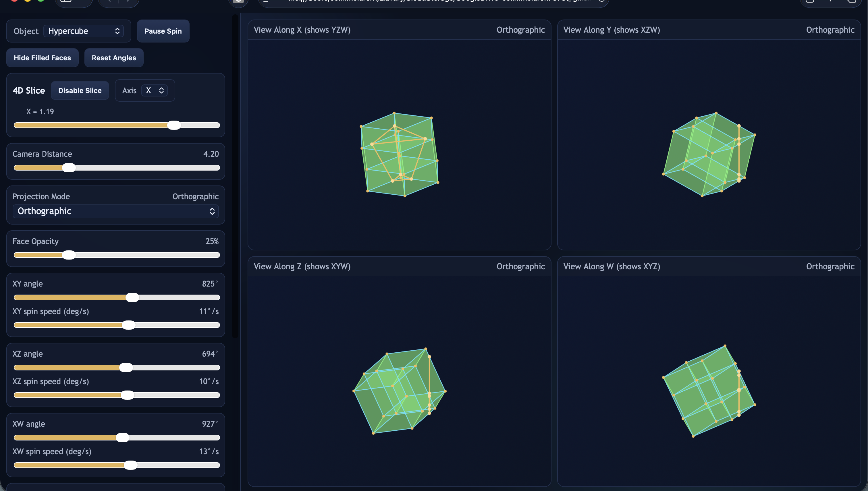
Task: Open the Object dropdown showing Hypercube
Action: click(83, 31)
